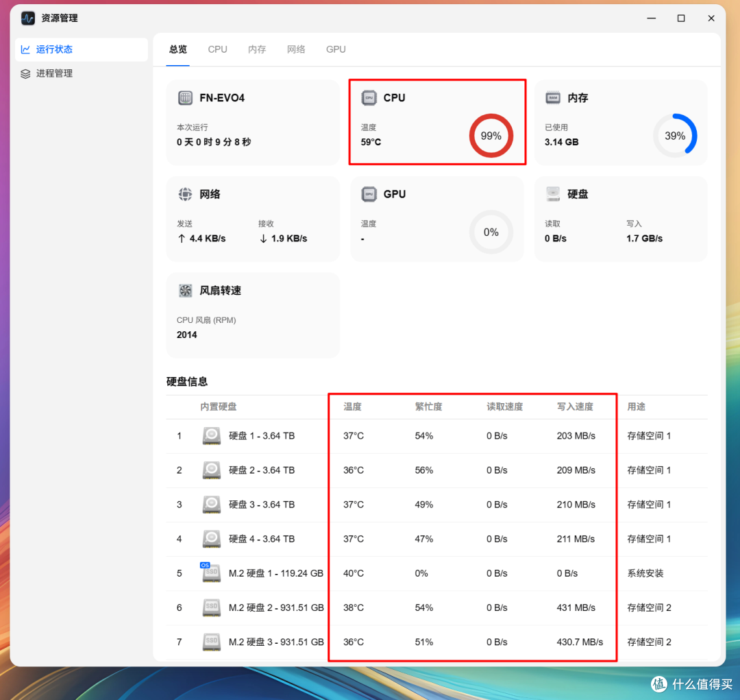
Task: Click the M.2 硬盘 1 SSD icon
Action: [211, 572]
